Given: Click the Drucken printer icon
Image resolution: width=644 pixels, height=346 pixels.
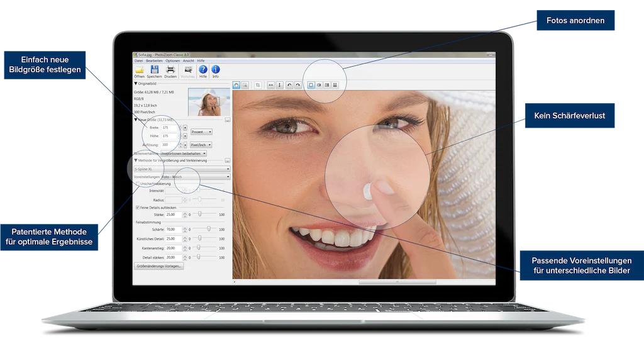Looking at the screenshot, I should coord(170,69).
